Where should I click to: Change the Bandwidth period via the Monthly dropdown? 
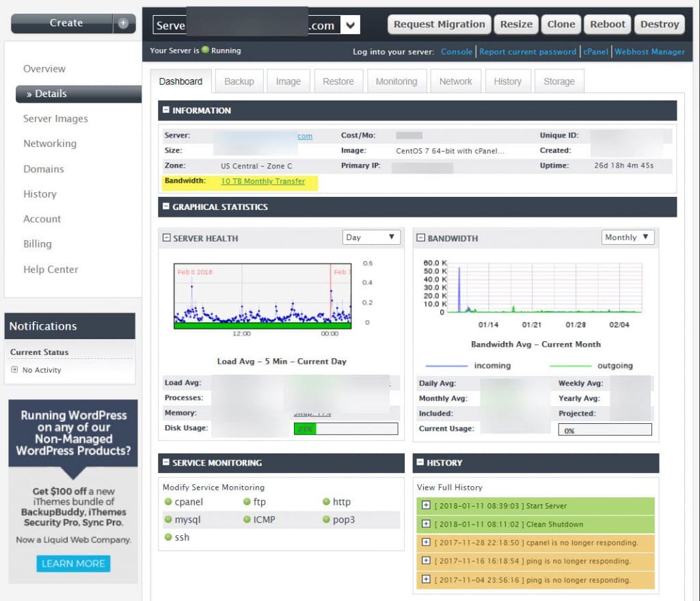coord(628,237)
